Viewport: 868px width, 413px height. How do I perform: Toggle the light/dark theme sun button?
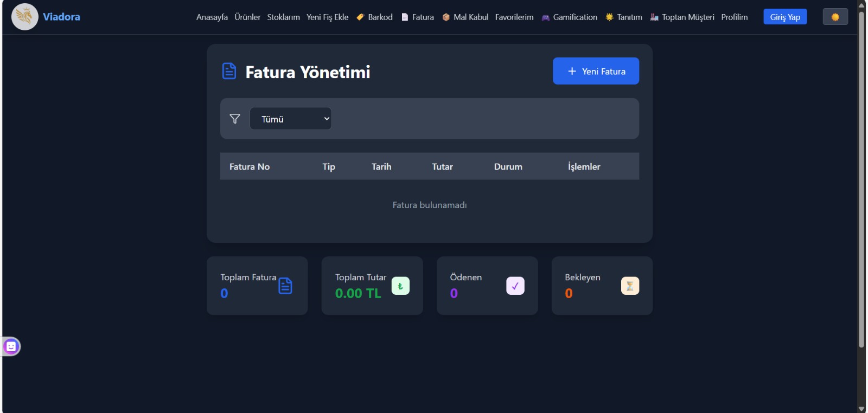pos(835,17)
